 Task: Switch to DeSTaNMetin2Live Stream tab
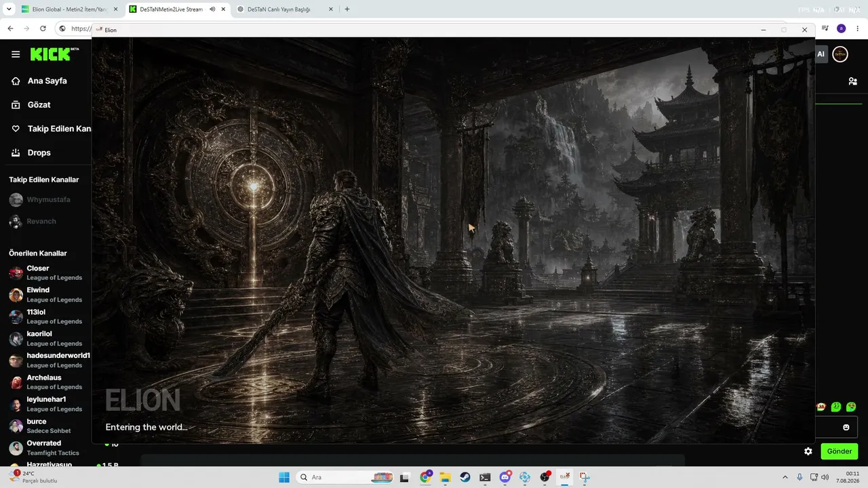(176, 9)
